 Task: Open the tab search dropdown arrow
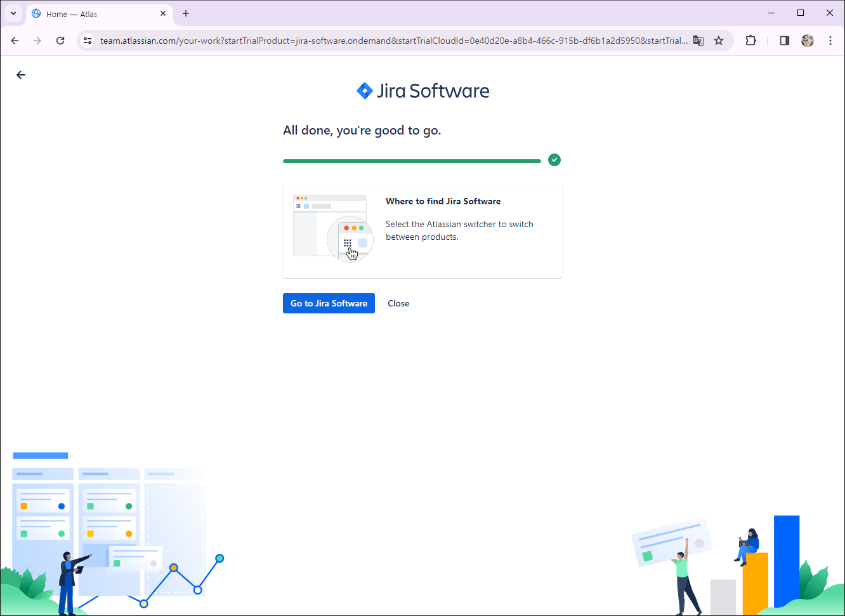tap(13, 13)
